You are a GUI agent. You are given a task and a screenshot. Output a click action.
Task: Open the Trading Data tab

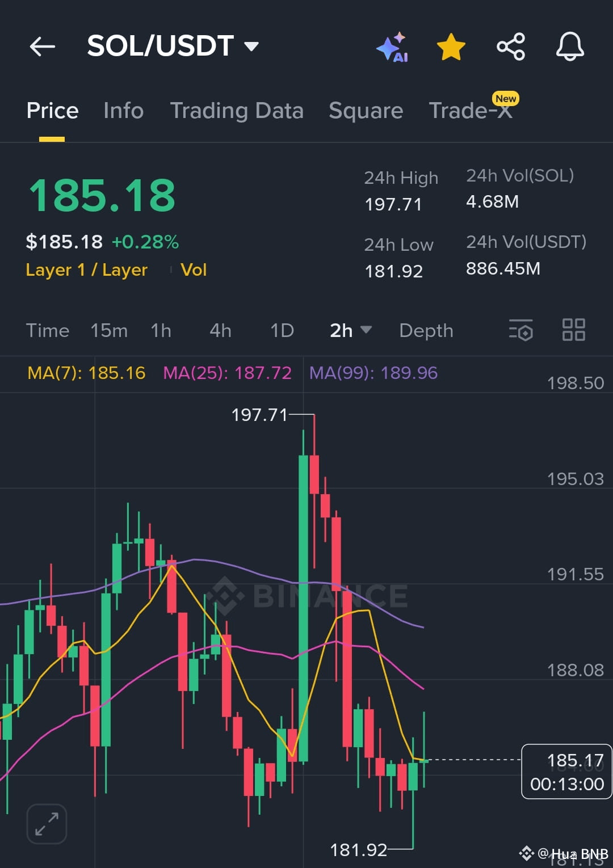[x=237, y=111]
